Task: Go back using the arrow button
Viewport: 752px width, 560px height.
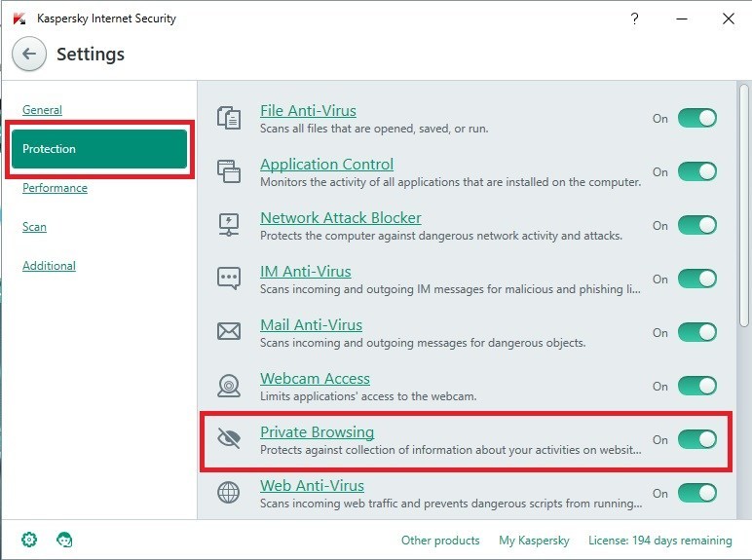Action: click(x=29, y=54)
